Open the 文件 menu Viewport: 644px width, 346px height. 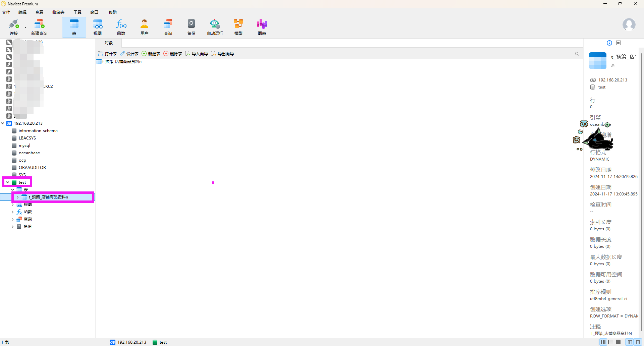coord(6,12)
